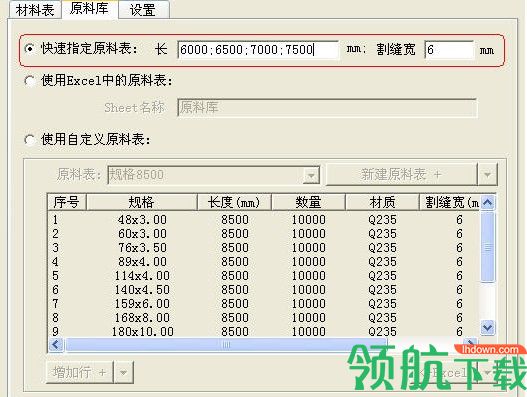Click the 8500 length cell in row 1
Viewport: 527px width, 397px height.
(x=235, y=220)
